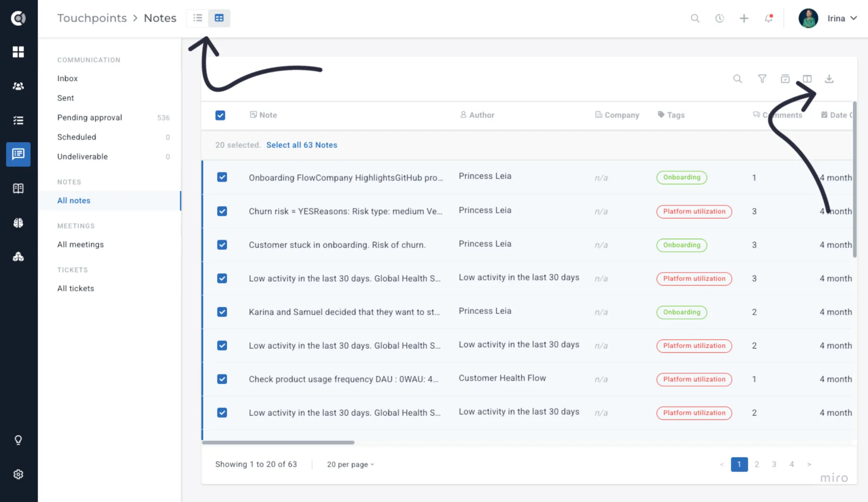Click Select all 63 Notes link
The width and height of the screenshot is (868, 502).
pyautogui.click(x=302, y=145)
